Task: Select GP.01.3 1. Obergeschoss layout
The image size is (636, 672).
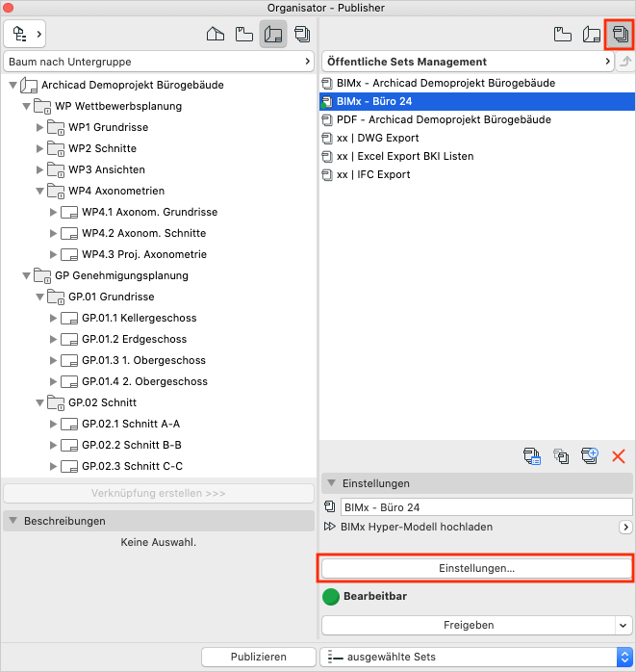Action: 143,360
